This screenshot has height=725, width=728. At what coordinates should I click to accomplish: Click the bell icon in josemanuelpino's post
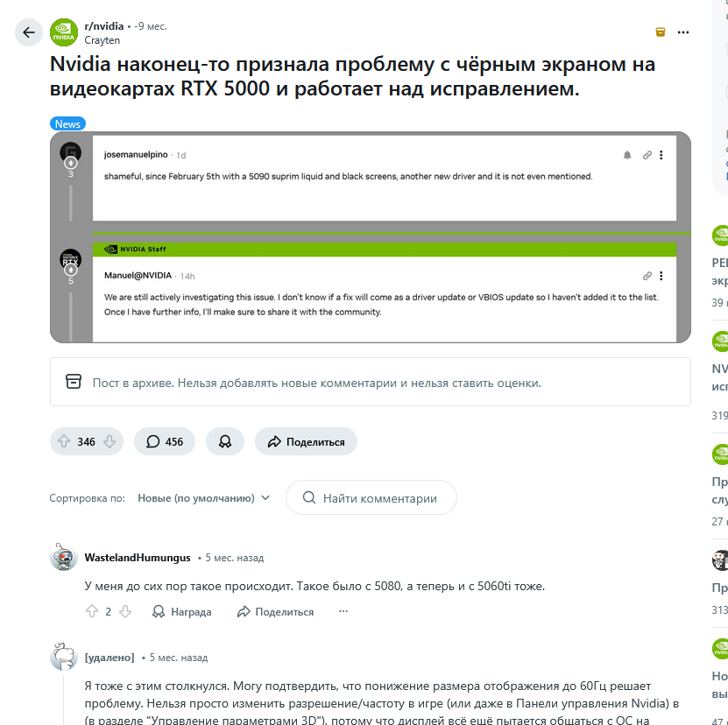[627, 155]
